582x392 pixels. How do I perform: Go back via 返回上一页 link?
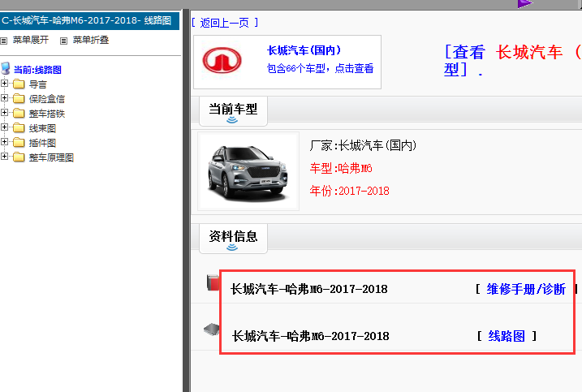tap(225, 23)
